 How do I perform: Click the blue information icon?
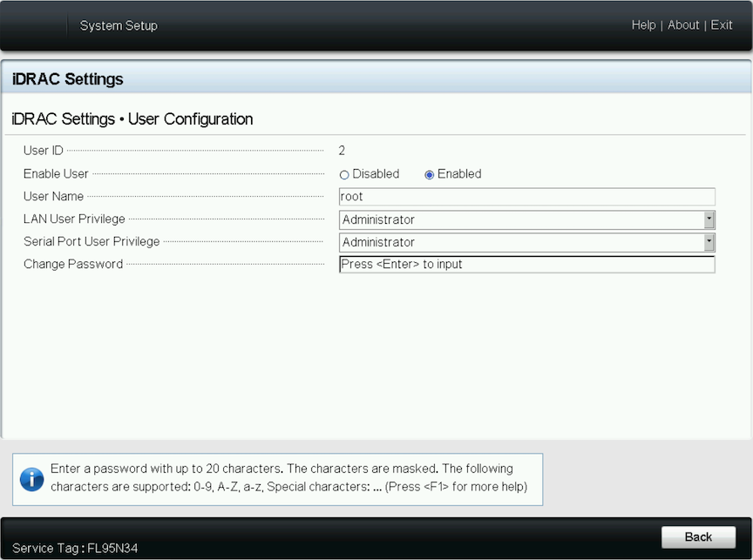point(31,479)
